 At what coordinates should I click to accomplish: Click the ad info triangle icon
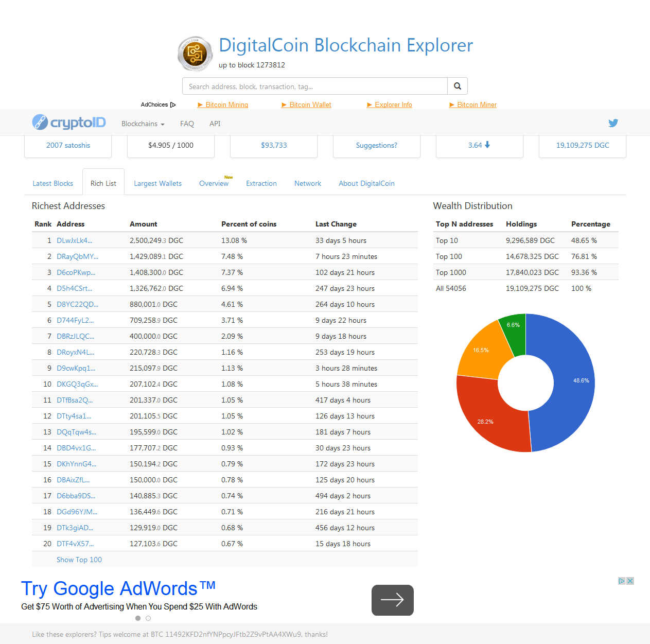coord(622,581)
